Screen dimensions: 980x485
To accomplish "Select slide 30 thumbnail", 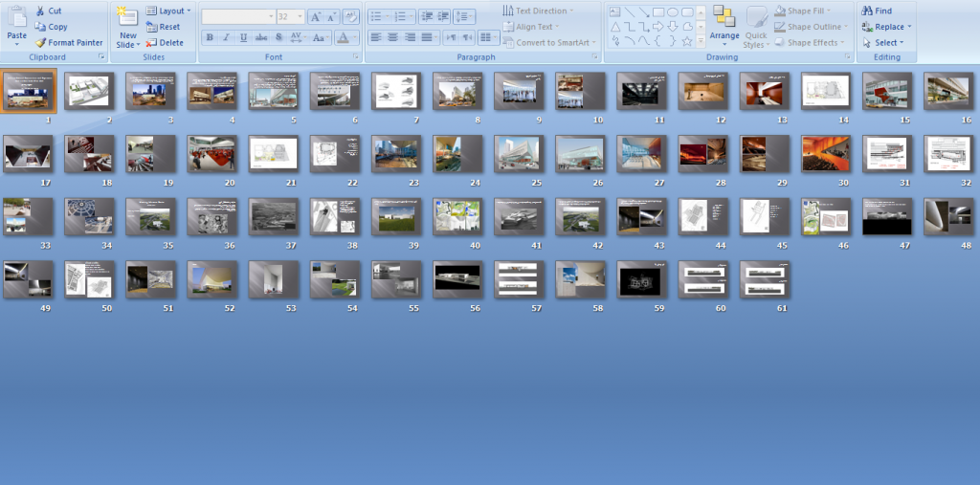I will (826, 154).
